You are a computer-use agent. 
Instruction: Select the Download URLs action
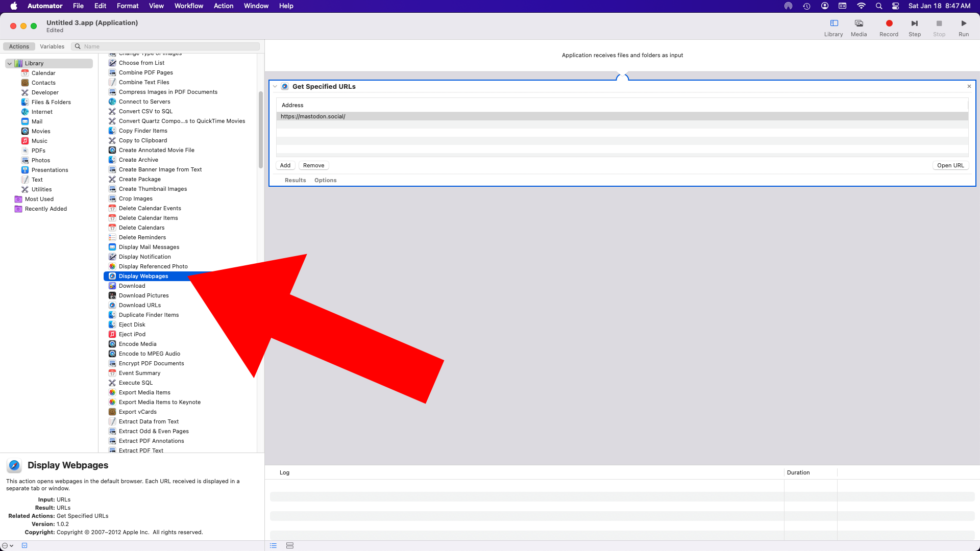coord(139,305)
